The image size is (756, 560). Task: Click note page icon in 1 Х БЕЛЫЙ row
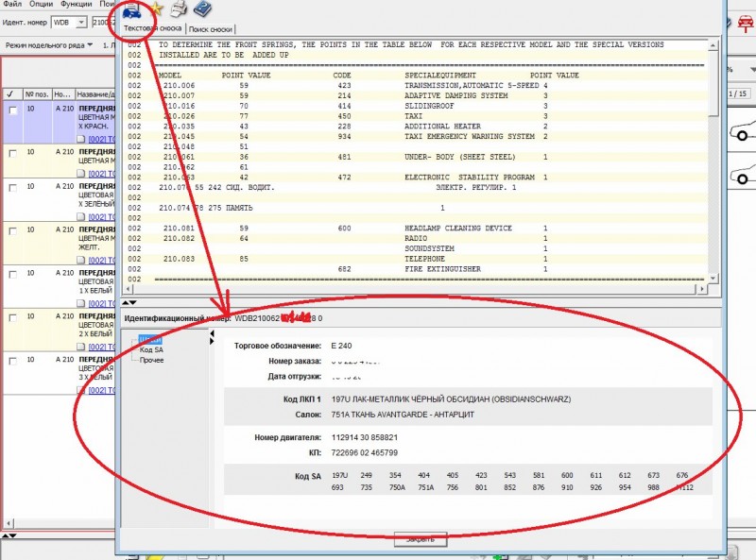pyautogui.click(x=81, y=304)
